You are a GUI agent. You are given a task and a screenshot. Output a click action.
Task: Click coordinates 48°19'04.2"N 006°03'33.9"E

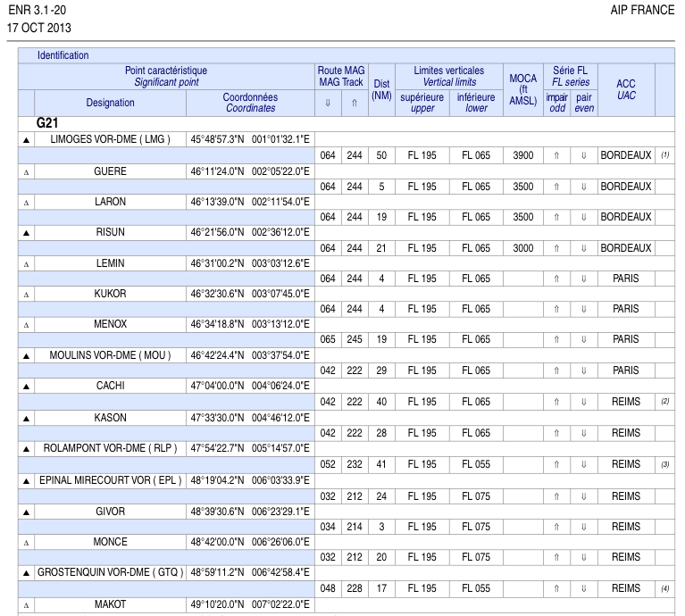pos(250,480)
